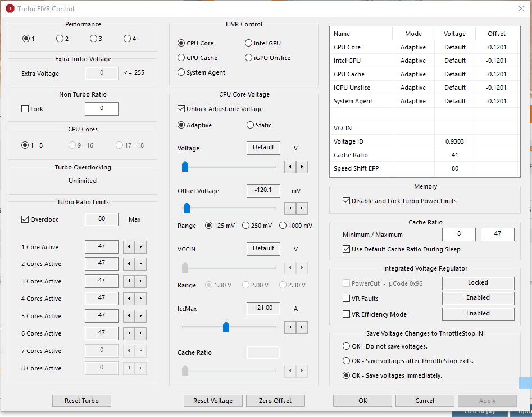Enable the VR Faults checkbox
532x417 pixels.
pyautogui.click(x=361, y=299)
